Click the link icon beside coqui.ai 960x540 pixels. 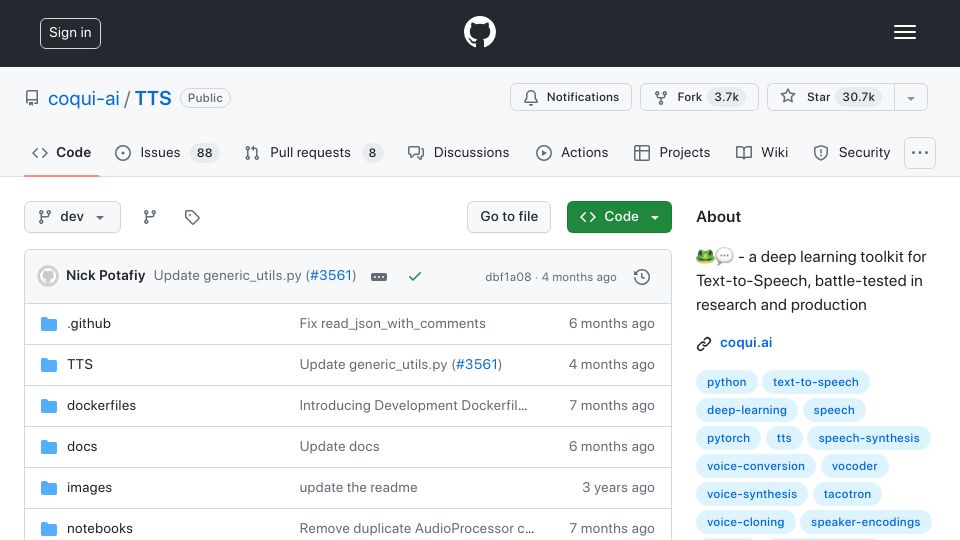coord(704,343)
